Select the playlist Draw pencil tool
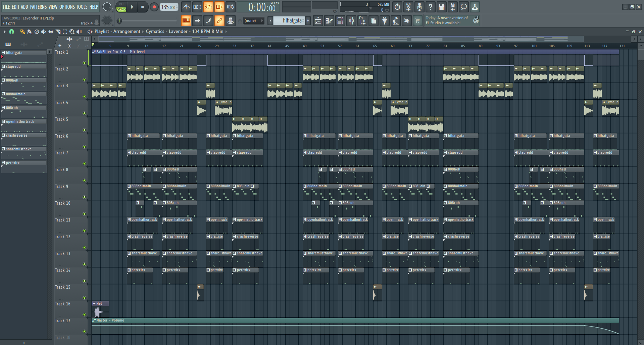 point(22,32)
